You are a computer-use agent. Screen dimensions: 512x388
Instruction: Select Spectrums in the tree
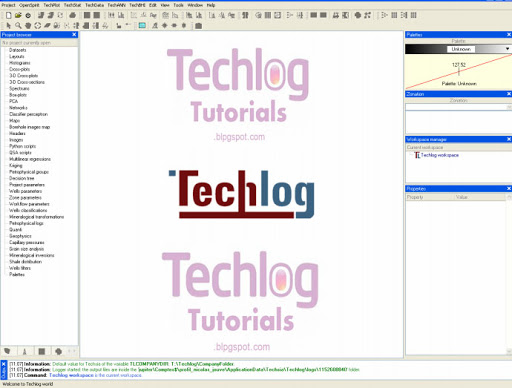(x=19, y=88)
